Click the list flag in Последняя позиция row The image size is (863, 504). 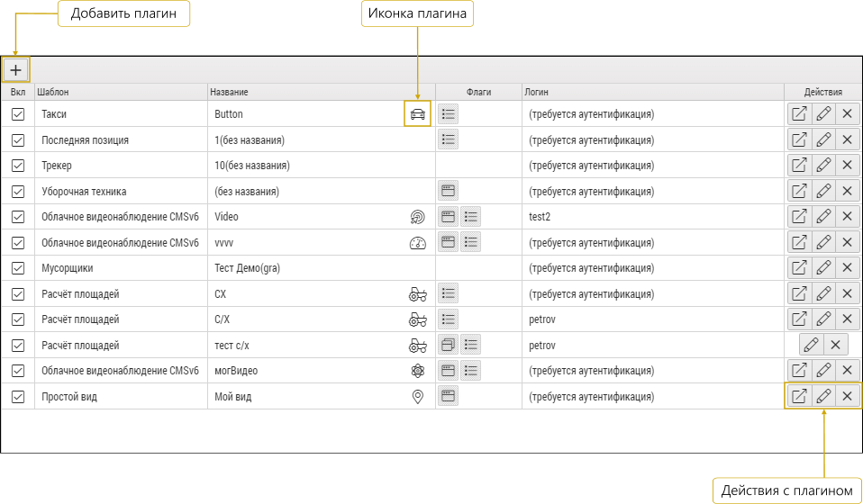click(x=448, y=139)
